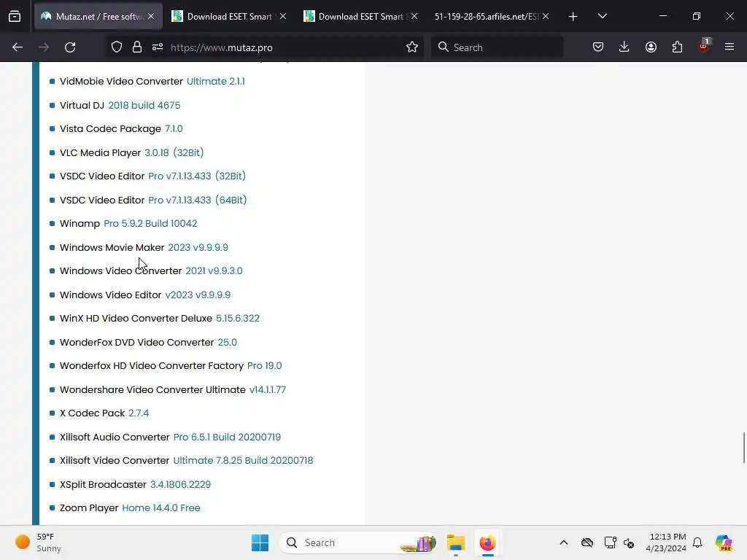Open File Explorer from the taskbar

(456, 542)
